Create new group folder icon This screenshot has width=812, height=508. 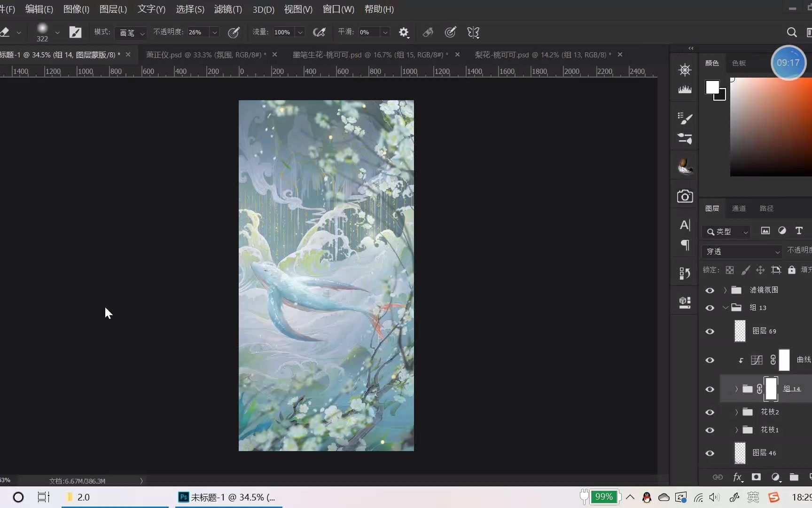point(794,477)
